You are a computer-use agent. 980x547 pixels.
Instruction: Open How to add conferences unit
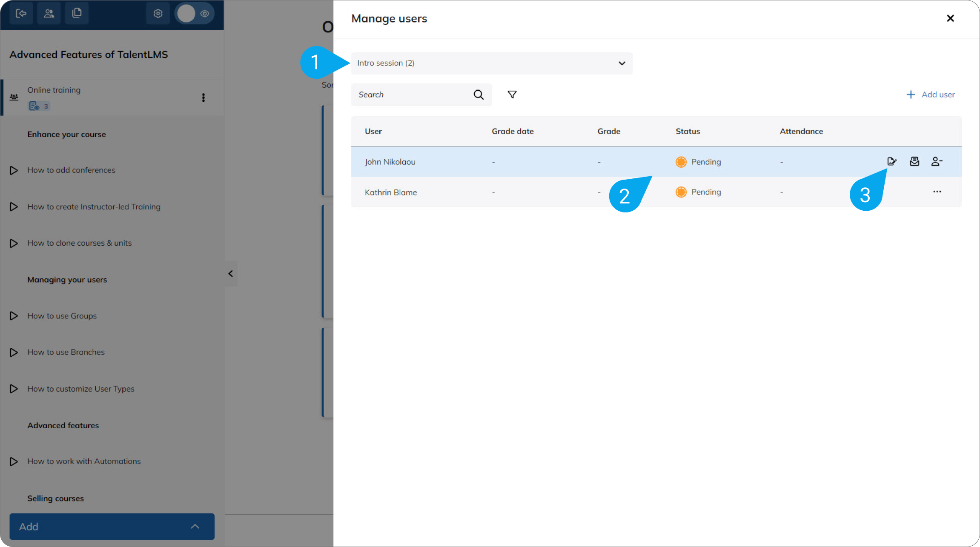click(x=71, y=170)
